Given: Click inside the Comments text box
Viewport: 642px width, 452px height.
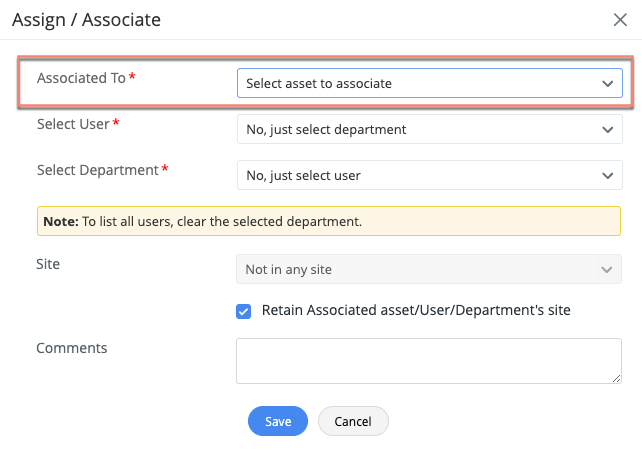Looking at the screenshot, I should coord(428,360).
